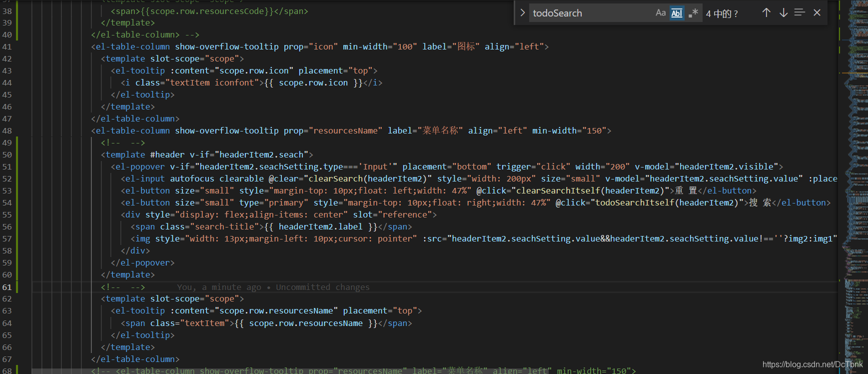Click prop="resourcesName" on line 48
Image resolution: width=868 pixels, height=374 pixels.
[333, 130]
